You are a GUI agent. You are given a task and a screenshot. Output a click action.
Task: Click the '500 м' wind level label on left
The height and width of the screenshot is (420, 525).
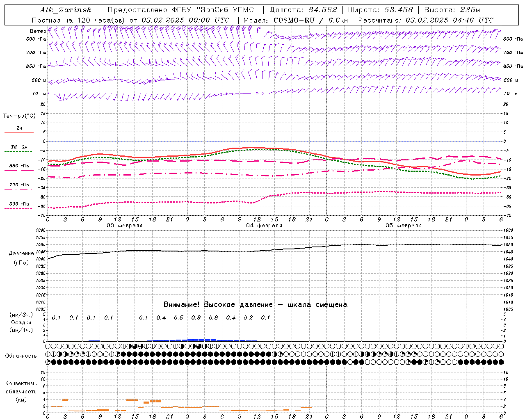point(39,80)
